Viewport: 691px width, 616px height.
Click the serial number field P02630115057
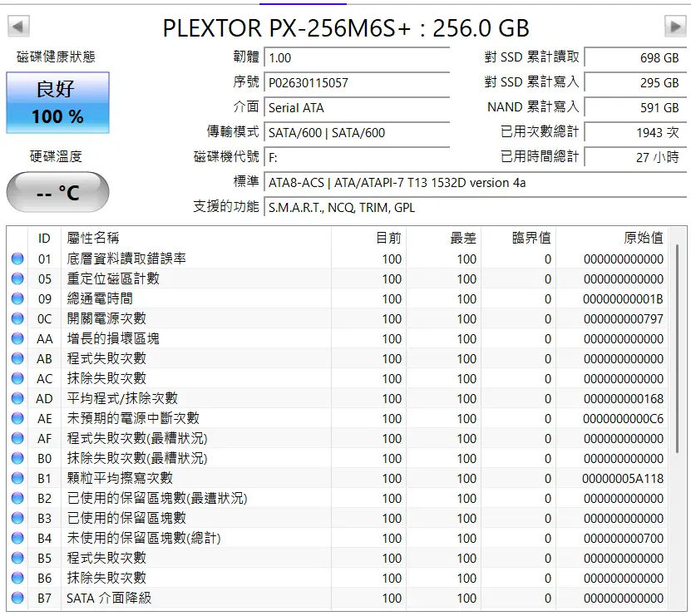[x=357, y=83]
